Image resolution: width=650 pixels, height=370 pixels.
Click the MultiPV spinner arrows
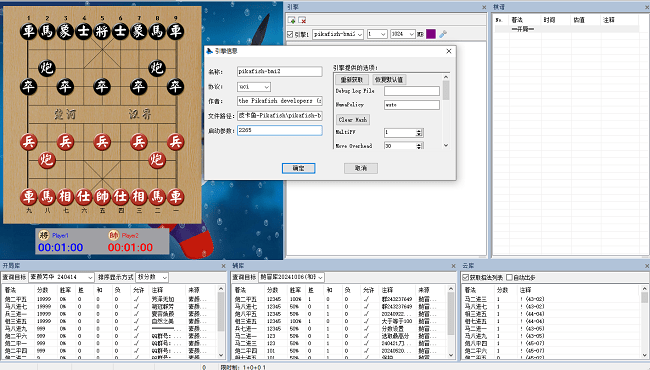(x=419, y=133)
